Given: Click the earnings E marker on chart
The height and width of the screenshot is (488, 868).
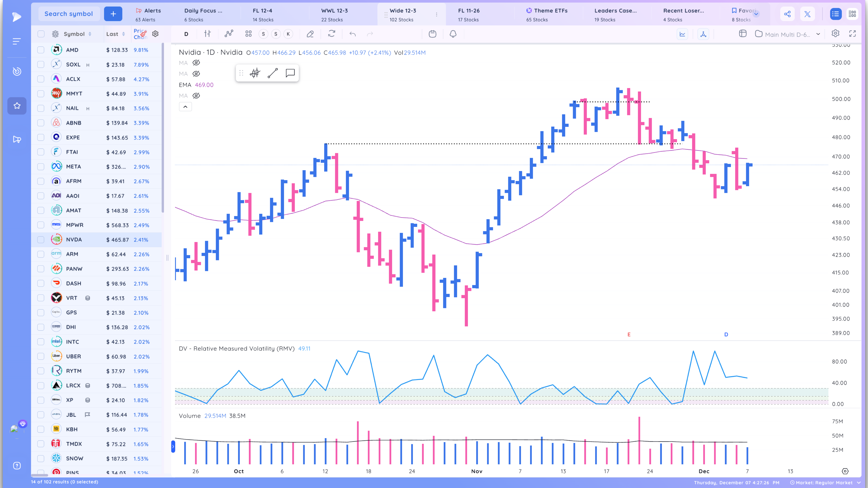Looking at the screenshot, I should point(629,334).
